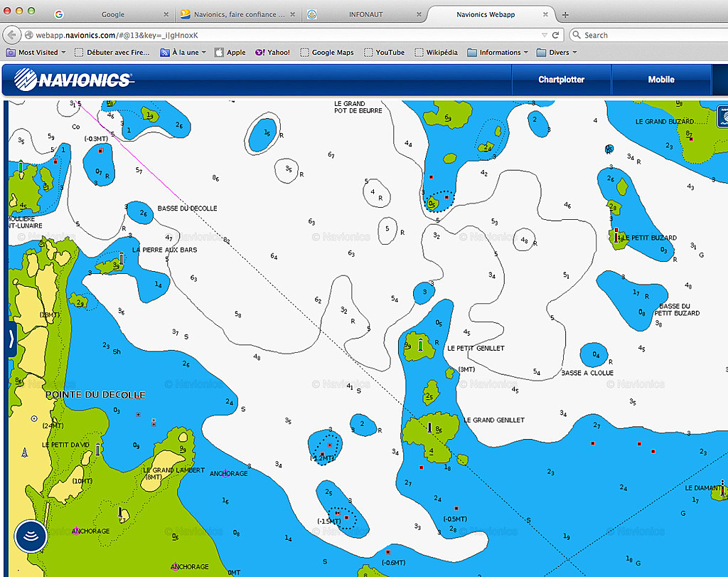Close the Google tab
This screenshot has width=728, height=577.
(166, 14)
